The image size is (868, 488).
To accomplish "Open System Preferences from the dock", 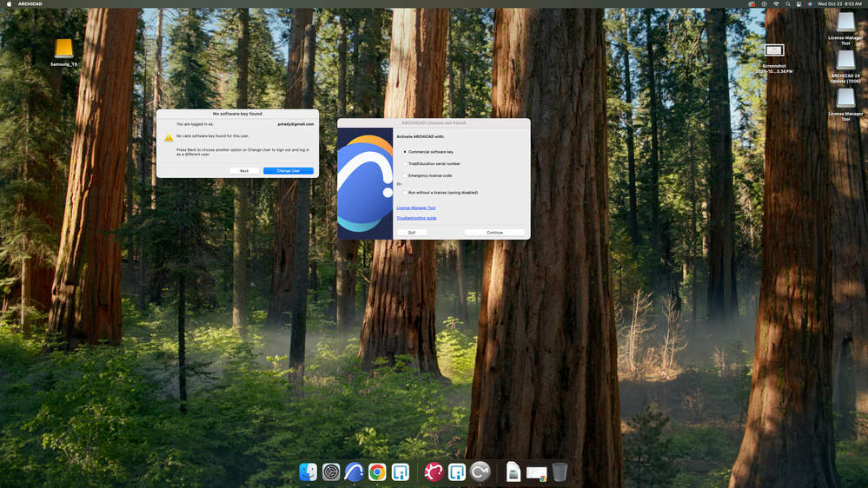I will [x=331, y=472].
